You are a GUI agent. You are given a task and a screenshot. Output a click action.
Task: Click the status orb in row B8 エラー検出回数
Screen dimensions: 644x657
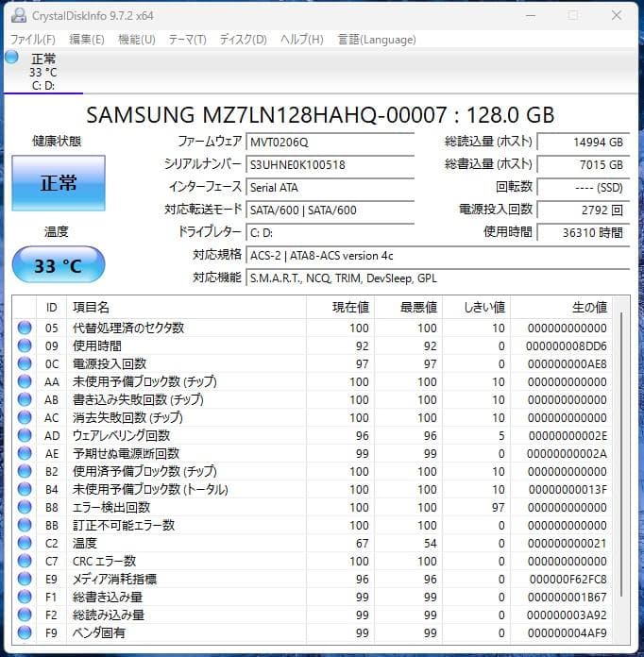click(x=25, y=507)
